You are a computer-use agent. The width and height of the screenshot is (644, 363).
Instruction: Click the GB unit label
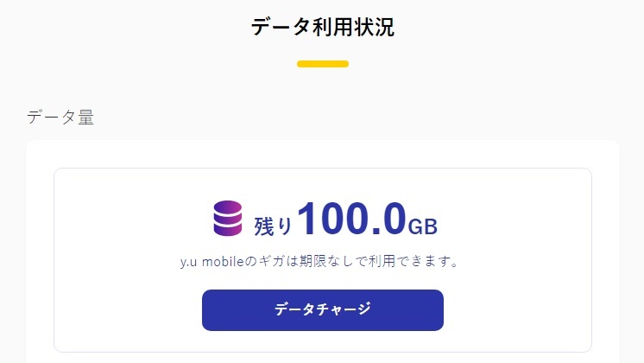pyautogui.click(x=423, y=226)
